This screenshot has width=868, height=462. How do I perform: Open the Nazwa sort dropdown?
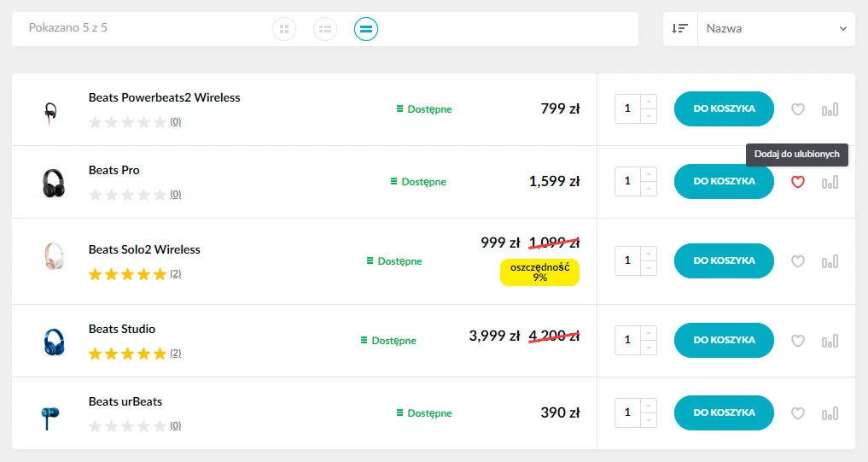click(x=776, y=29)
